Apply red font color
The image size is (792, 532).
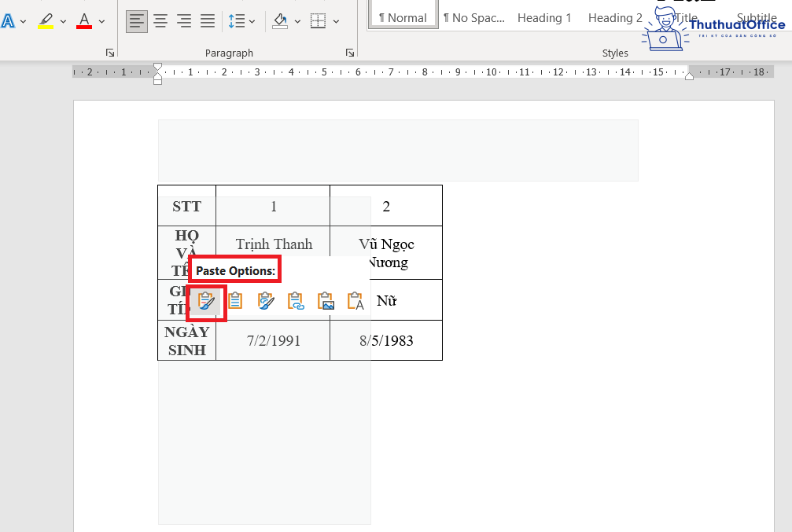[x=84, y=21]
